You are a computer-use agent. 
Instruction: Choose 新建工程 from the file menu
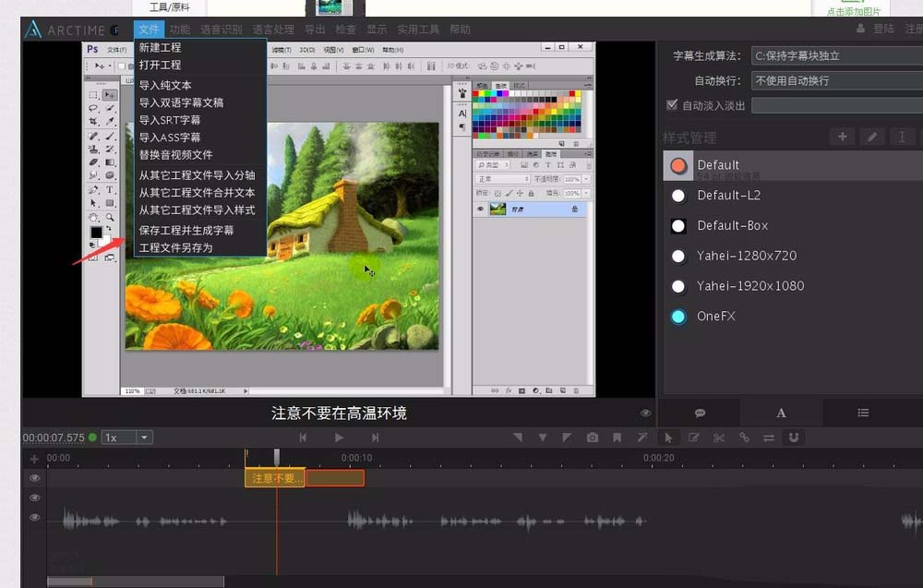[x=200, y=48]
